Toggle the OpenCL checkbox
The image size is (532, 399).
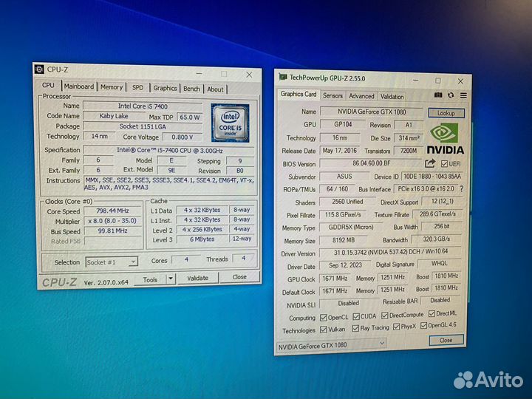point(324,318)
